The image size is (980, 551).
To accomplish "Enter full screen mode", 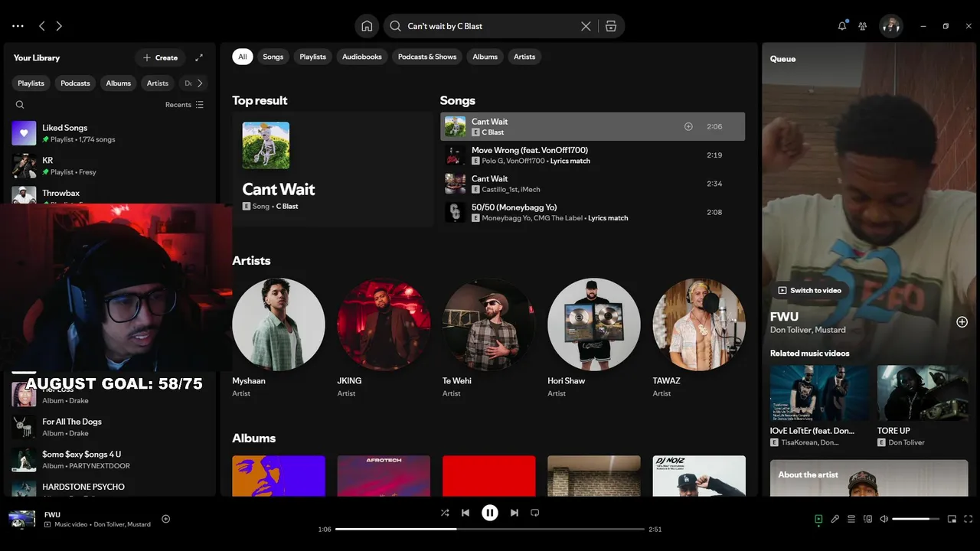I will tap(969, 519).
